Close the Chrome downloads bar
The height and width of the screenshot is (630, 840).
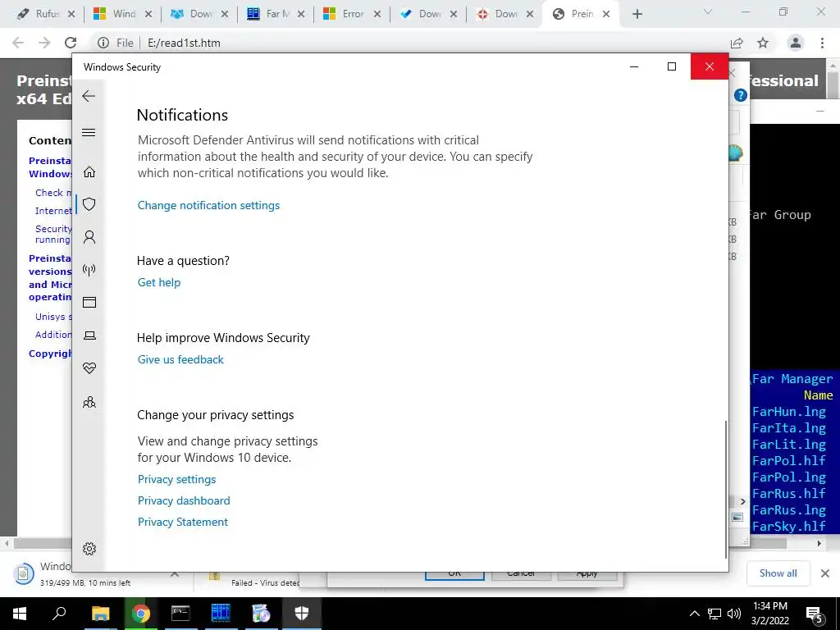(x=825, y=573)
